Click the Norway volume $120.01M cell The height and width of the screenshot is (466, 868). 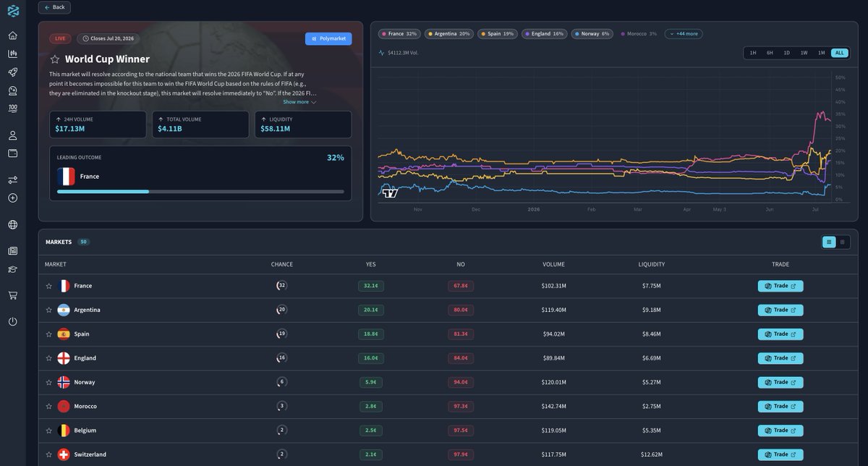click(553, 382)
